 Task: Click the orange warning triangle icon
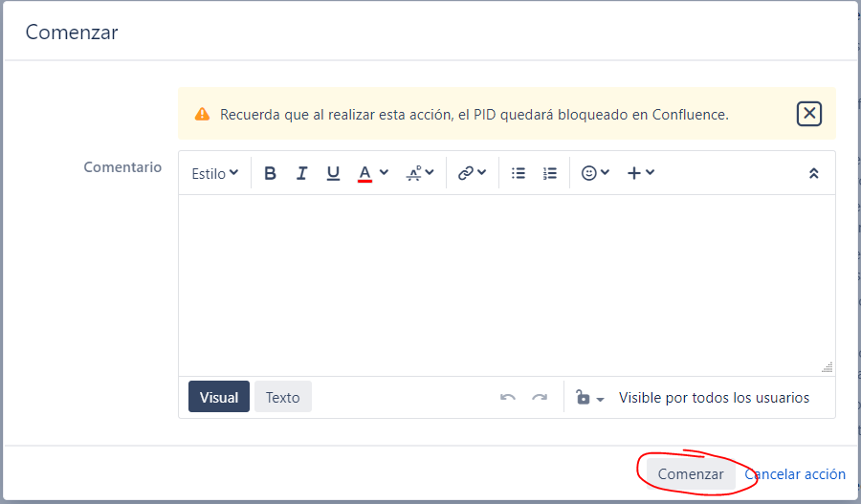pos(202,114)
